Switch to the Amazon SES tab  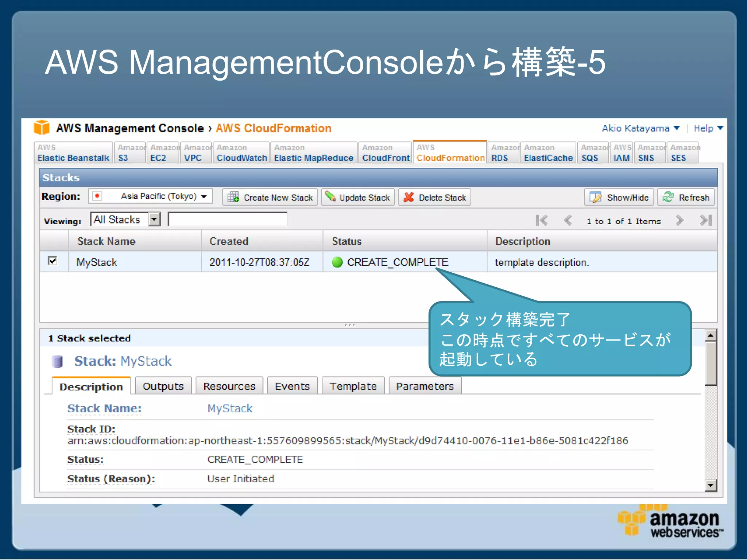682,153
